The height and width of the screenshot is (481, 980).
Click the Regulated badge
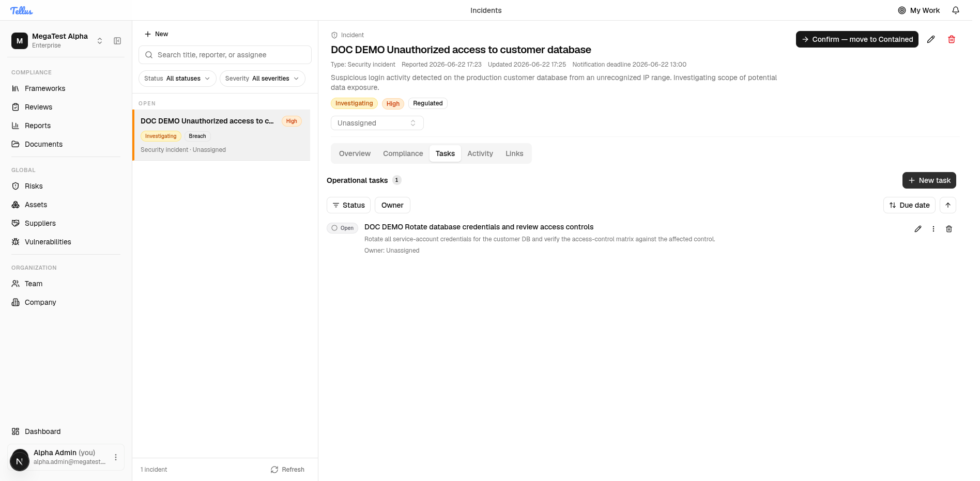coord(428,103)
